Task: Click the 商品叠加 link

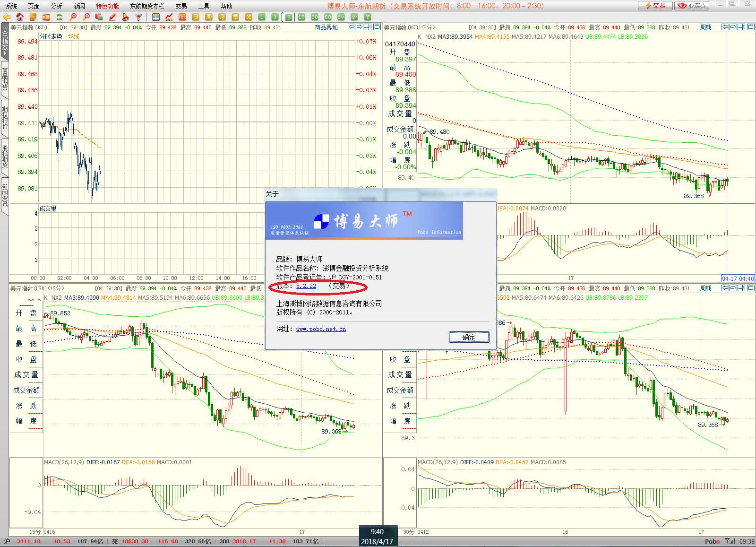Action: tap(326, 27)
